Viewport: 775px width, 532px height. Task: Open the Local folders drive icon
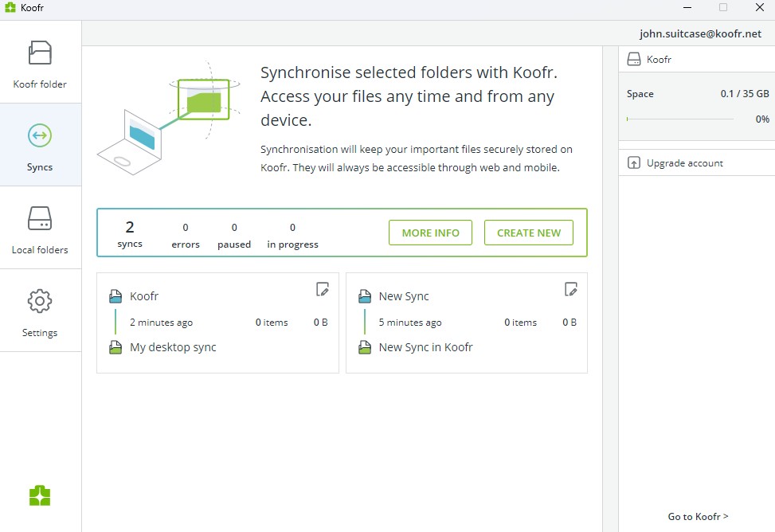(x=40, y=218)
